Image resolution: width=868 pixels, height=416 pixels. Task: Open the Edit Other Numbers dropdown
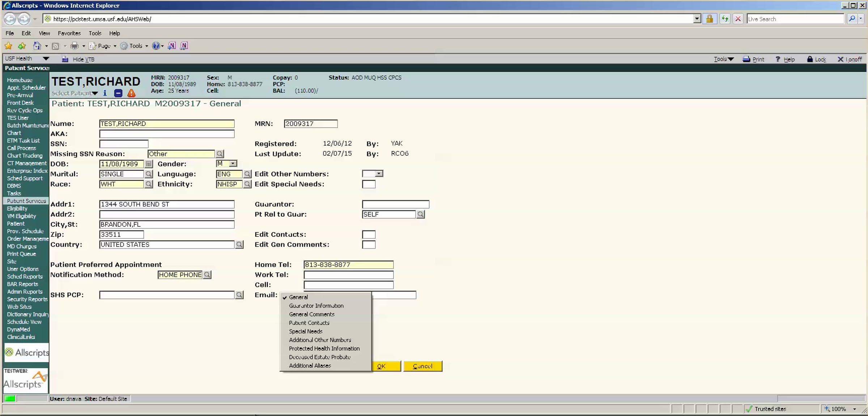[378, 174]
